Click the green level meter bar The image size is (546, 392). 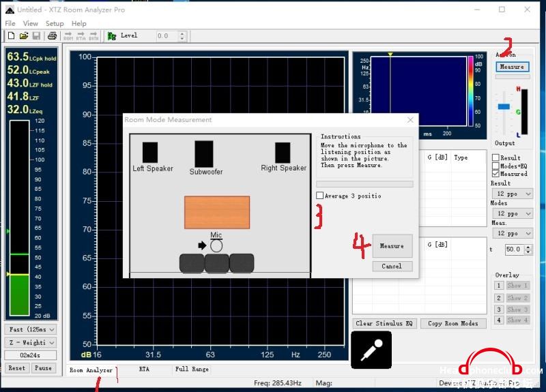click(x=20, y=295)
